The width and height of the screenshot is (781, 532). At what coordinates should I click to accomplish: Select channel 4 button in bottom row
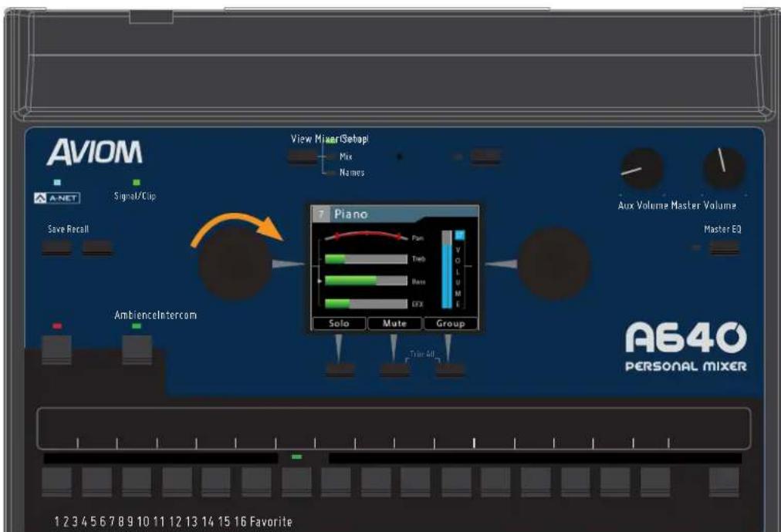click(177, 482)
